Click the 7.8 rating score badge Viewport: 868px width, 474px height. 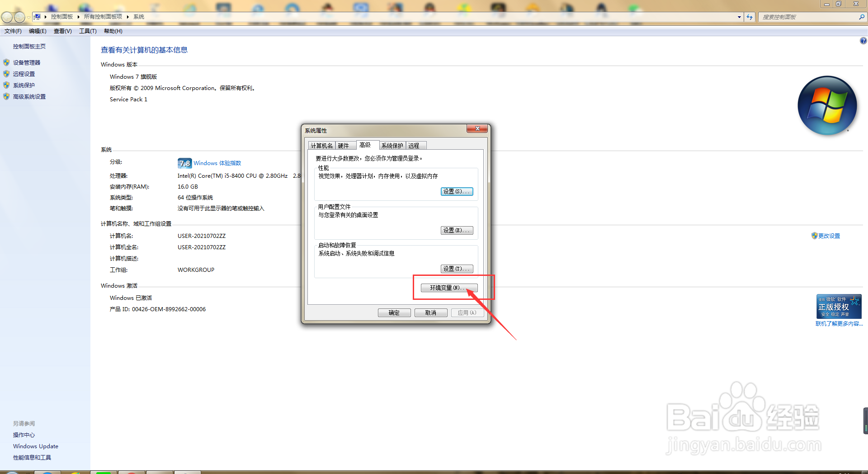point(184,163)
